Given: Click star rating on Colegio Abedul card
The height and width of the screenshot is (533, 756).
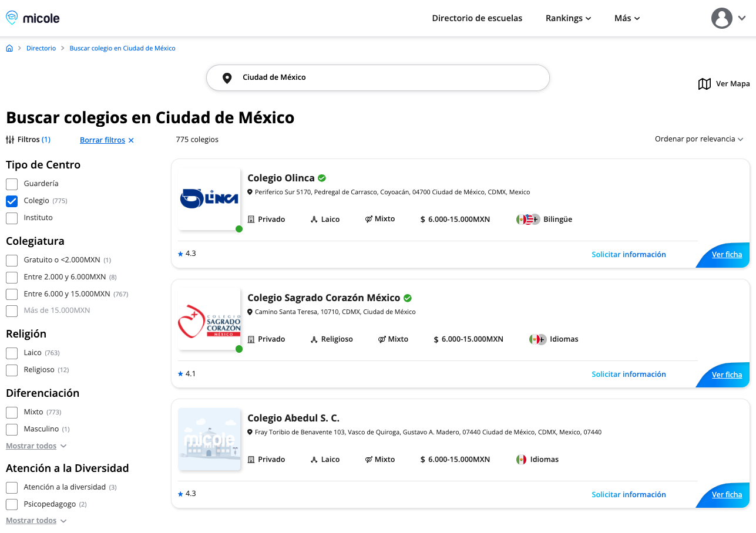Looking at the screenshot, I should pos(187,494).
